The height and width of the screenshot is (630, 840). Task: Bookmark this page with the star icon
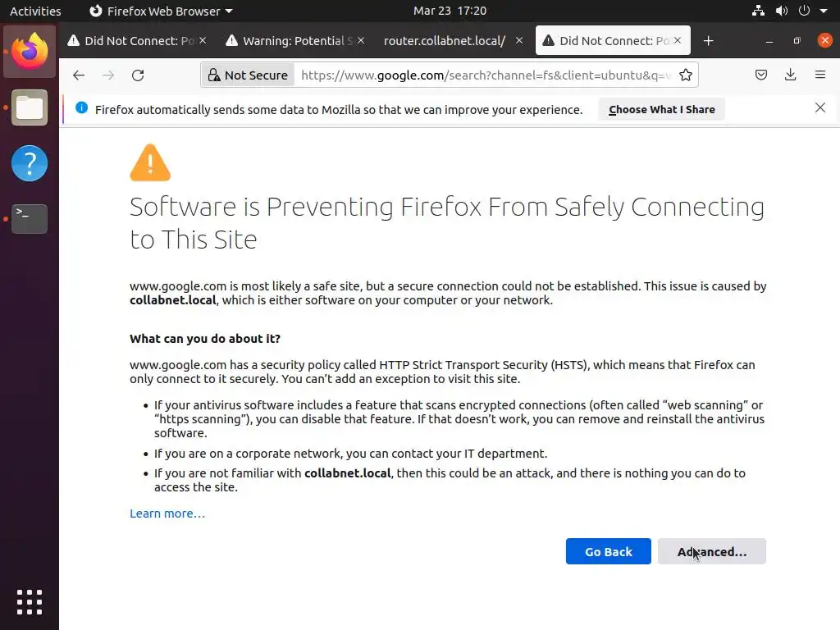(x=686, y=75)
